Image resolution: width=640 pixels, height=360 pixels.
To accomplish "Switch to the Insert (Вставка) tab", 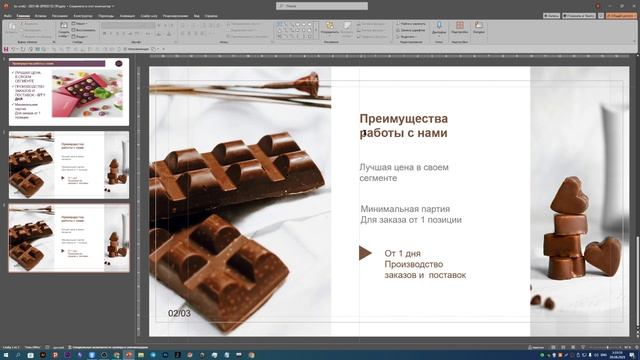I will coord(40,16).
